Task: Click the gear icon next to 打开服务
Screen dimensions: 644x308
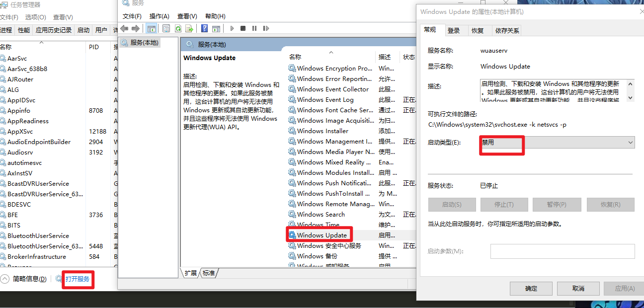Action: (x=59, y=279)
